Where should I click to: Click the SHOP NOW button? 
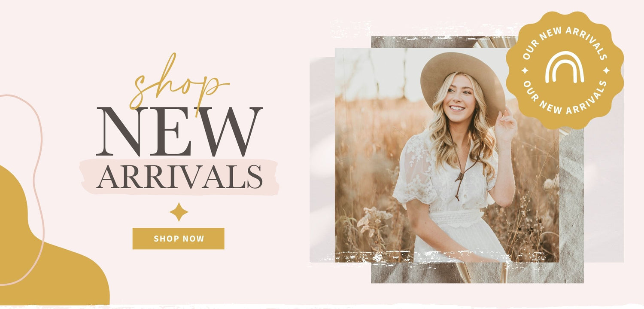178,239
